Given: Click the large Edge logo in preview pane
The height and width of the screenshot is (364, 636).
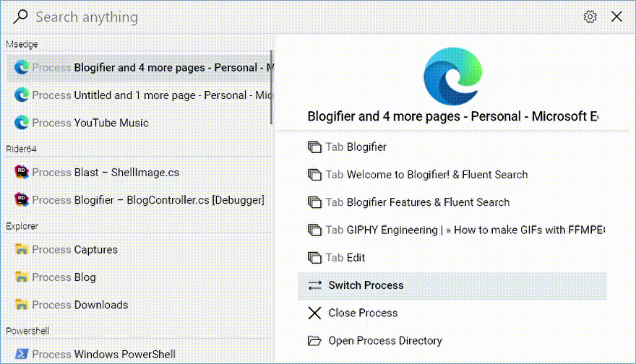Looking at the screenshot, I should pos(452,77).
